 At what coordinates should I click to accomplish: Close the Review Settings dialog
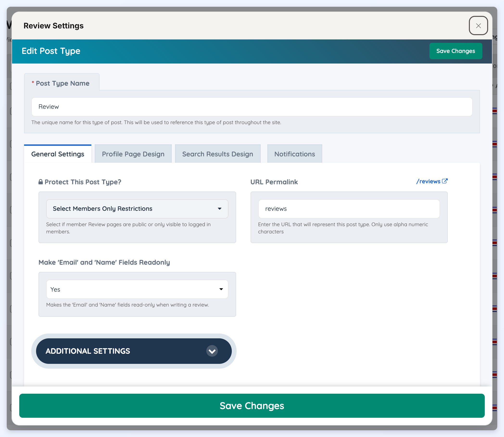point(478,26)
